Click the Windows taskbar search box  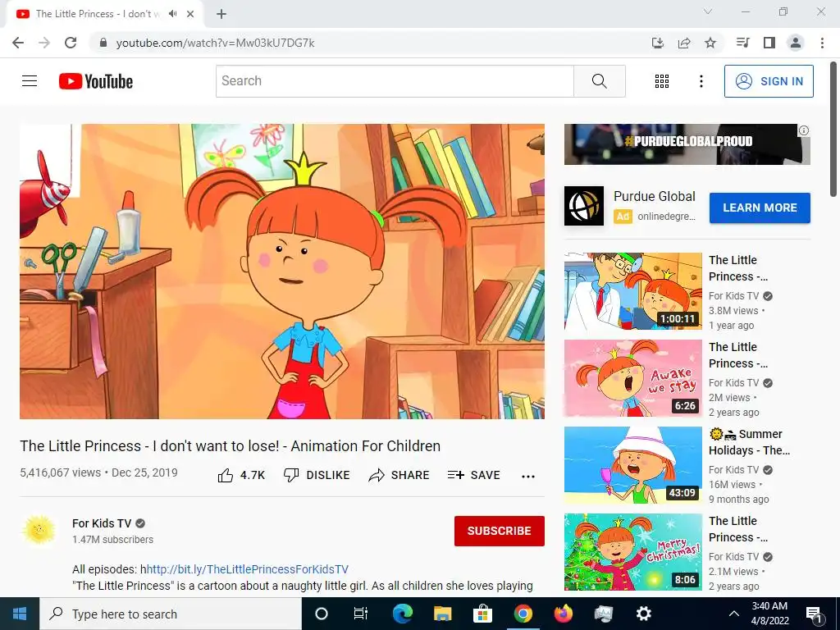171,614
